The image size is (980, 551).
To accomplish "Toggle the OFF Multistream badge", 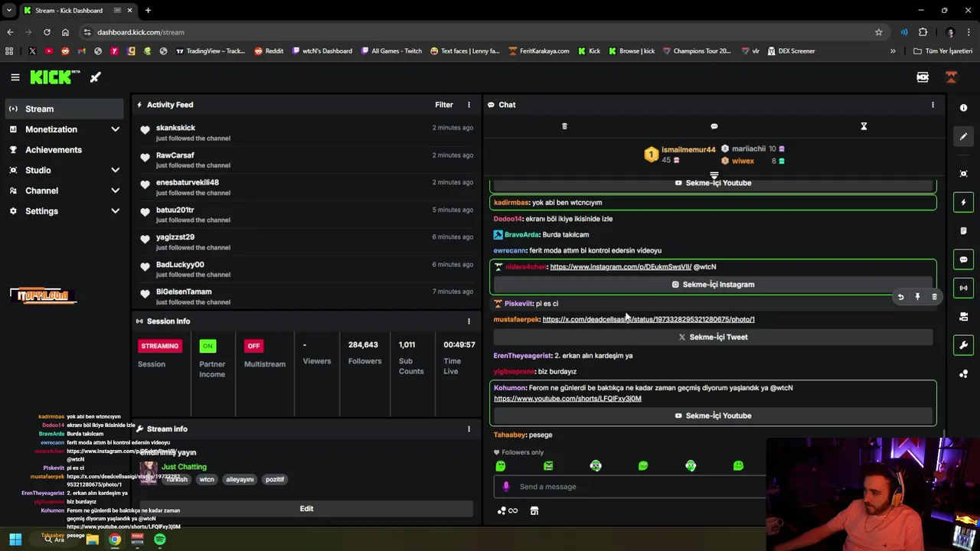I will coord(253,346).
